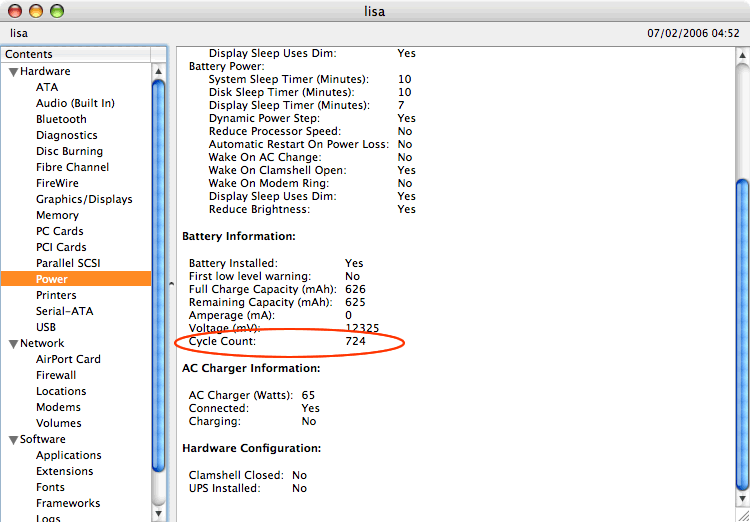
Task: Select Volumes under Network
Action: click(x=58, y=423)
